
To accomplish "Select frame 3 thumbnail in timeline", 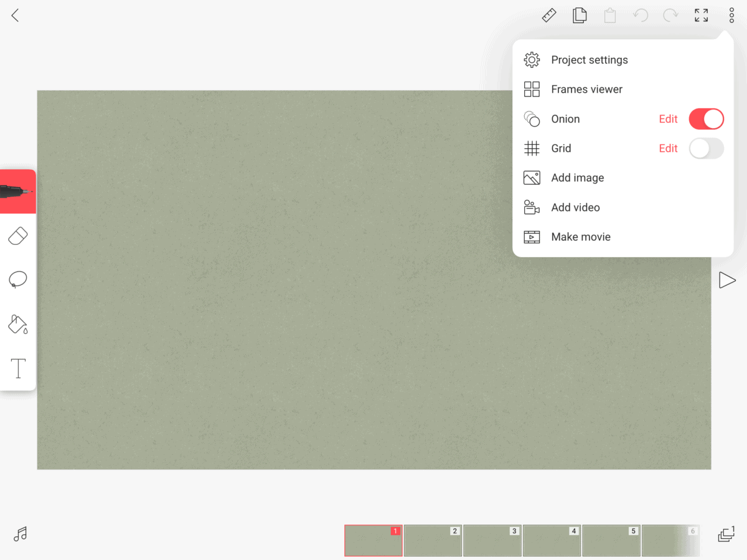I will pos(492,540).
